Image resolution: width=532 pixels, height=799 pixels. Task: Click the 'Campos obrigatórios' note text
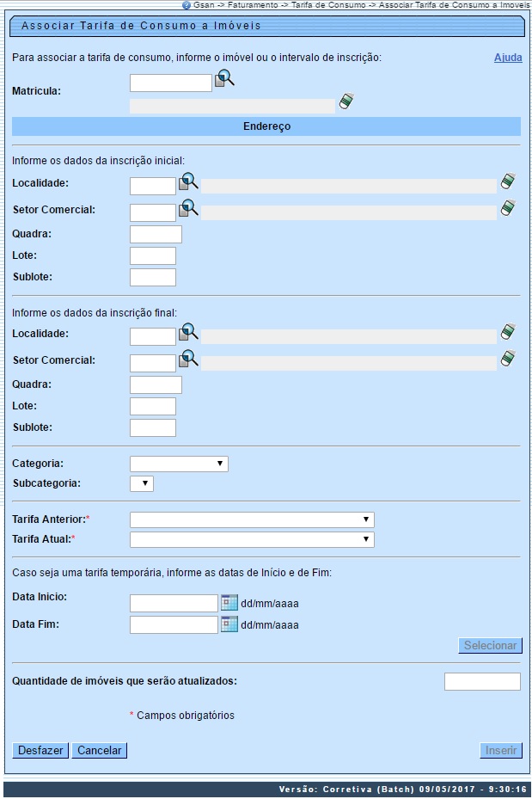[x=186, y=716]
